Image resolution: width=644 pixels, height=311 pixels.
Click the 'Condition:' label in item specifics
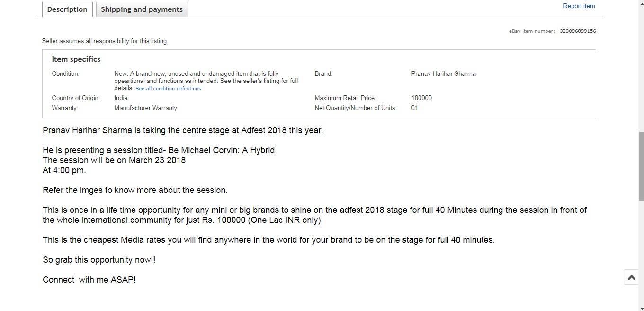[65, 74]
